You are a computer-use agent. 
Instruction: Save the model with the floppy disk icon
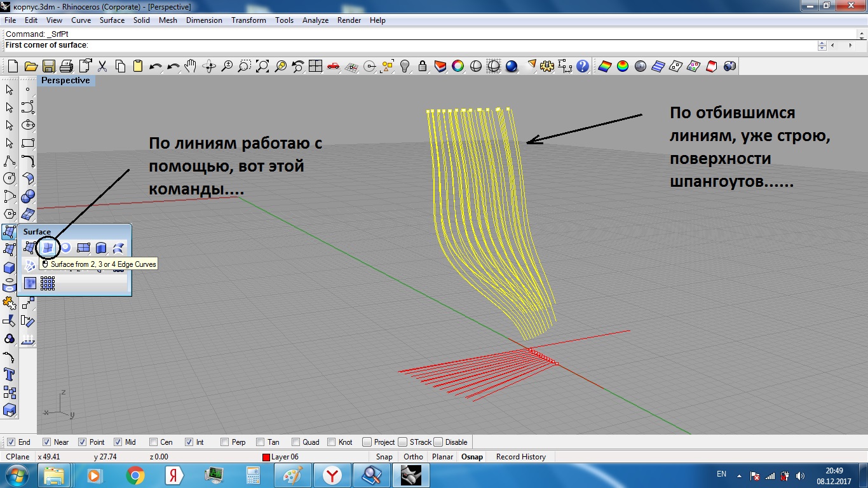(x=48, y=66)
